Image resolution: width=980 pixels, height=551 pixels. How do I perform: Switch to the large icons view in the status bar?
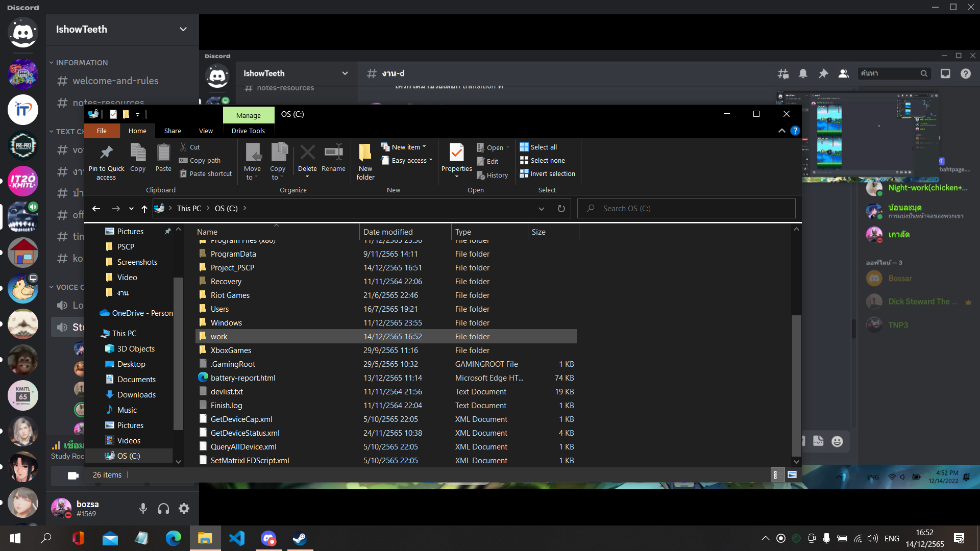pos(792,475)
